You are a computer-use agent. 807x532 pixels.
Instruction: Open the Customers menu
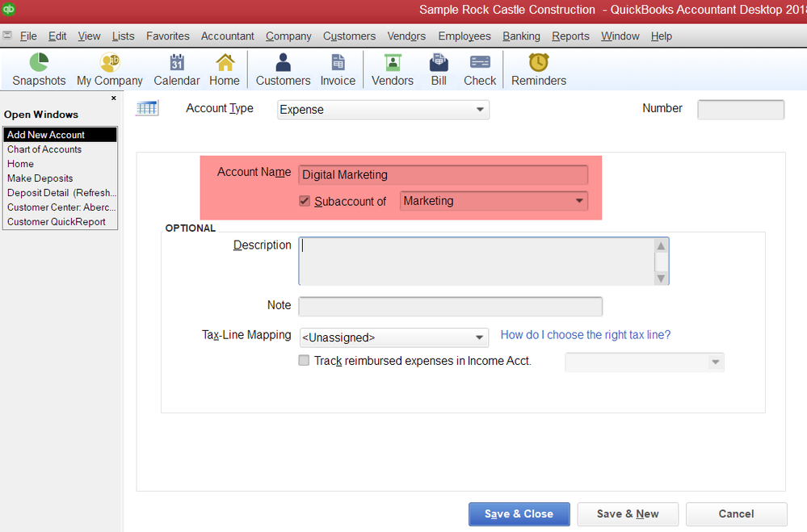coord(350,36)
